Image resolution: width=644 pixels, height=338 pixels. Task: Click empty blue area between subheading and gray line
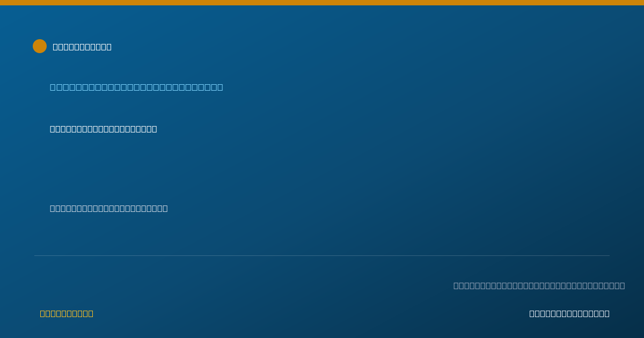215,169
